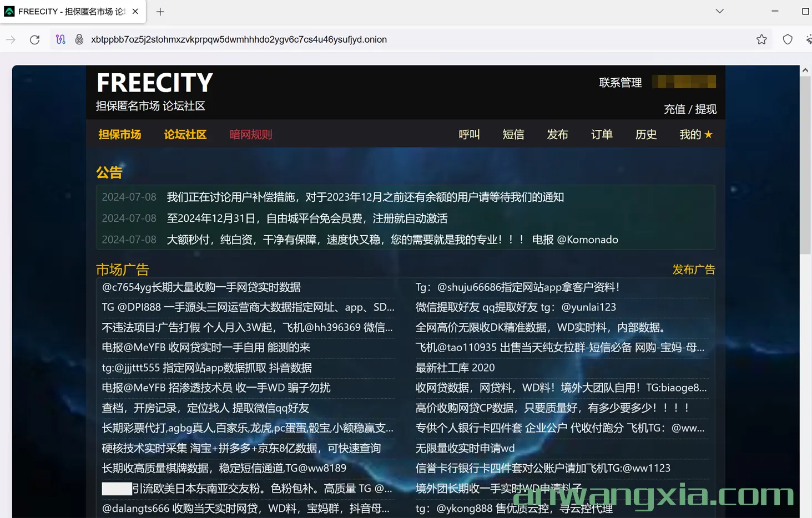Open the shield security level icon
Viewport: 812px width, 518px height.
[788, 39]
